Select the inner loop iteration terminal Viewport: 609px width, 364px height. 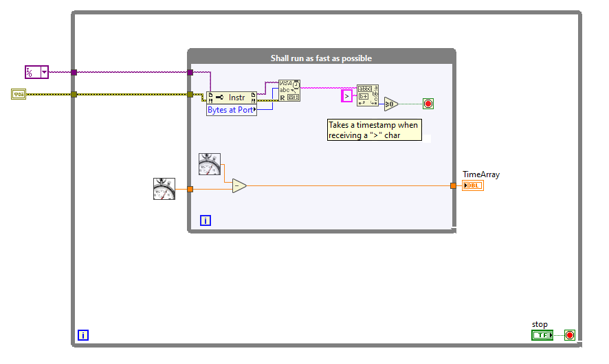(206, 220)
